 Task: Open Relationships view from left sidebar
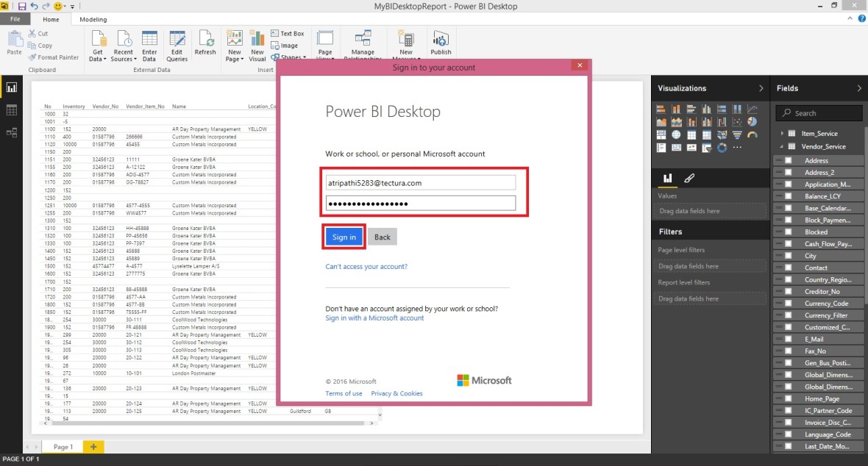pos(12,132)
